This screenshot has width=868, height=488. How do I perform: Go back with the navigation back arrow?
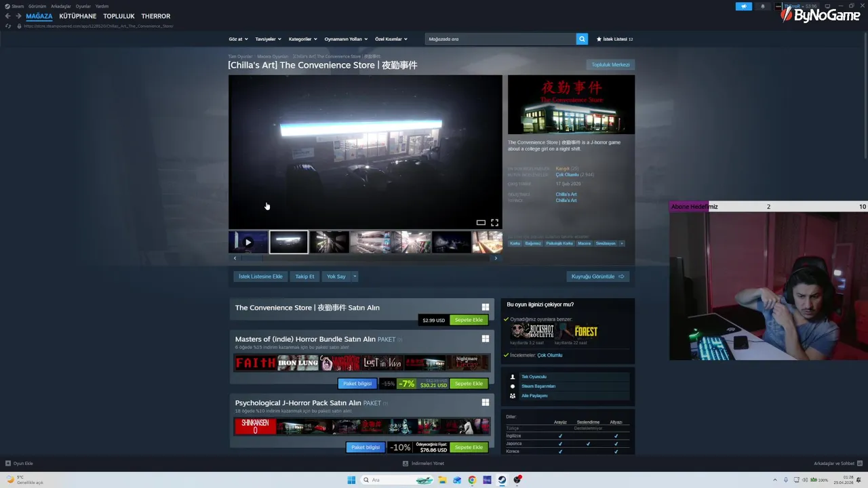tap(7, 16)
